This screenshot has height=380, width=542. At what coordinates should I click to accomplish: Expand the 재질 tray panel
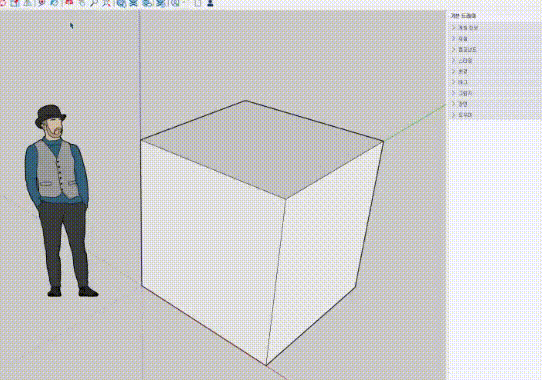point(495,39)
